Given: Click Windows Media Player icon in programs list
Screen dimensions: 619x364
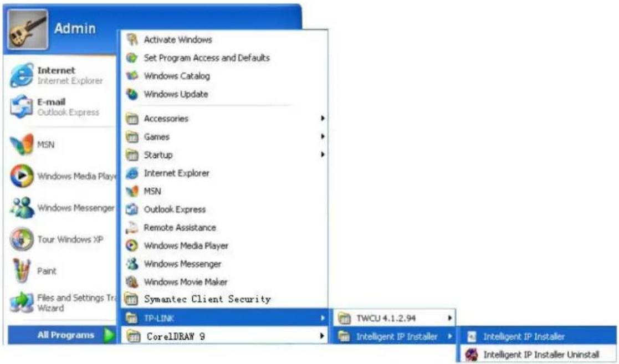Looking at the screenshot, I should pos(132,245).
